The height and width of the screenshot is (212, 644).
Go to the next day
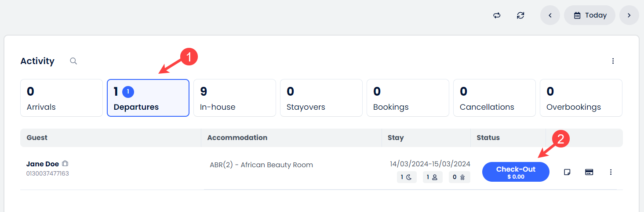coord(629,15)
